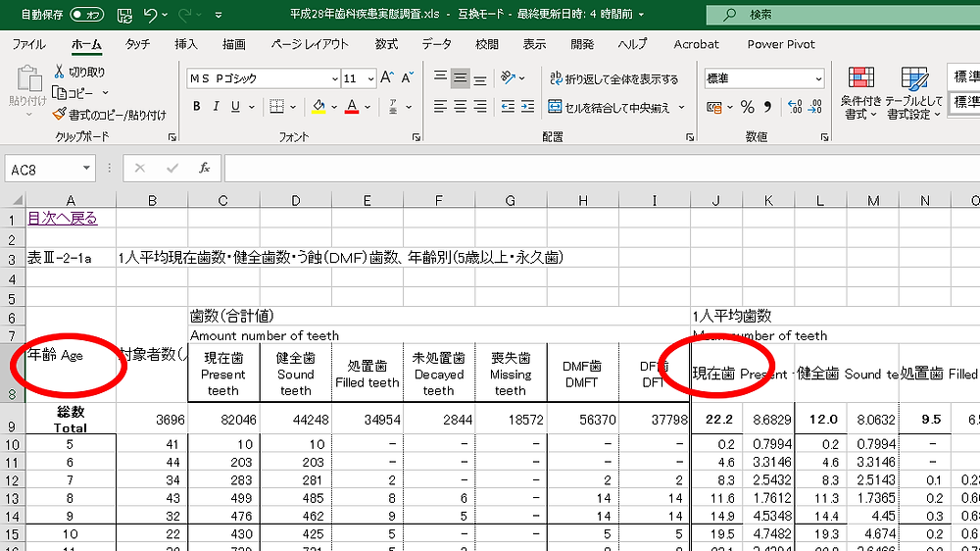Click the formula bar input

pyautogui.click(x=602, y=169)
